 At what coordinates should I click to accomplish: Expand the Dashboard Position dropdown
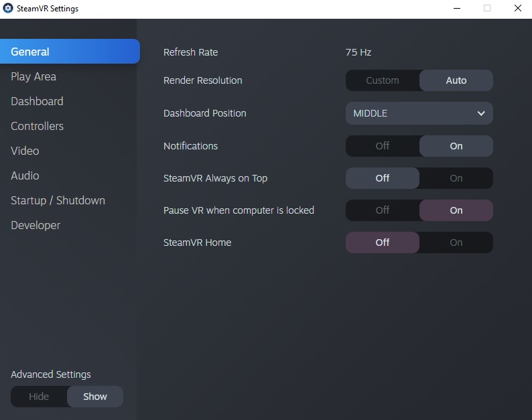[419, 113]
